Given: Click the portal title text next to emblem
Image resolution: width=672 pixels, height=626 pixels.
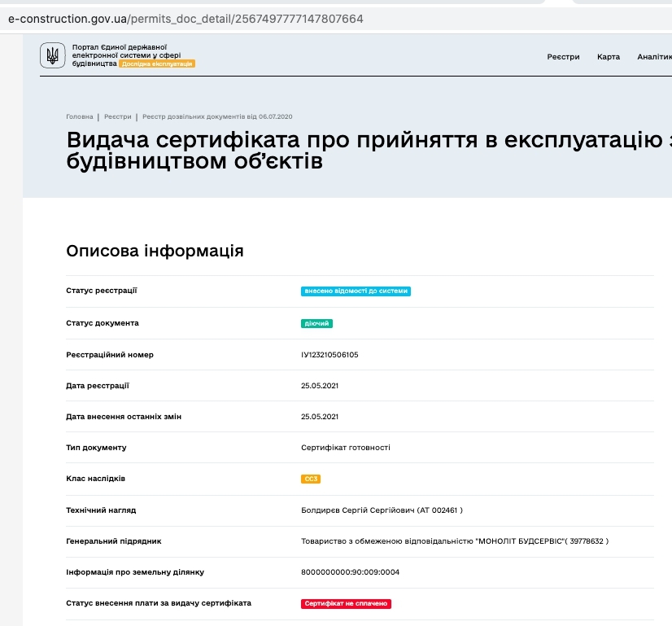Looking at the screenshot, I should (126, 55).
